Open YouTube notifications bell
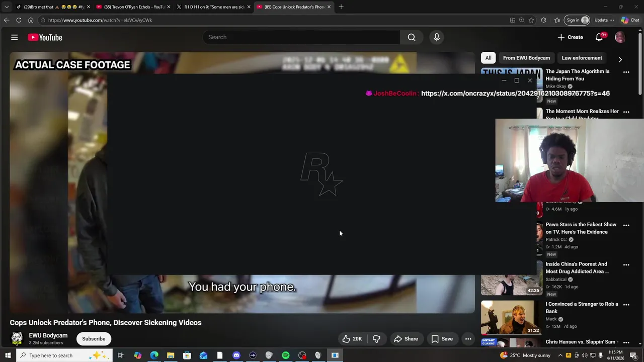 599,37
